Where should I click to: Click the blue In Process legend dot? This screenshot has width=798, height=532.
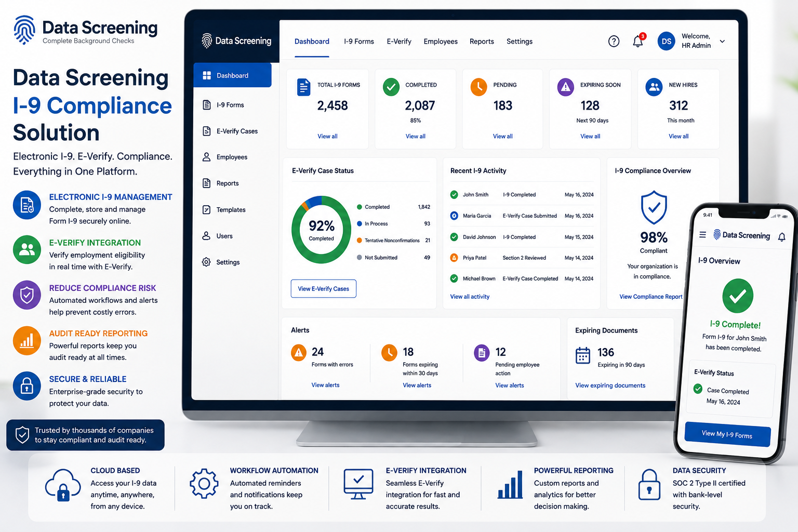360,224
